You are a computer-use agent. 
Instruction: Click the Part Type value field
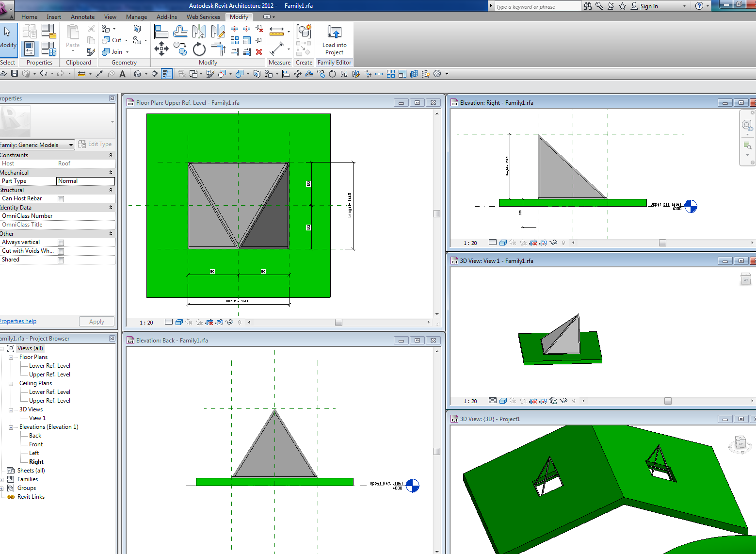coord(85,181)
